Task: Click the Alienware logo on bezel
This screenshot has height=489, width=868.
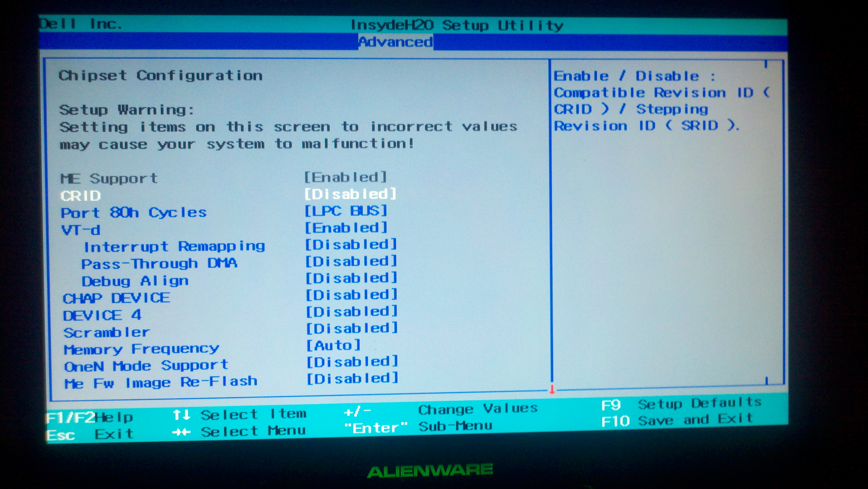Action: click(430, 470)
